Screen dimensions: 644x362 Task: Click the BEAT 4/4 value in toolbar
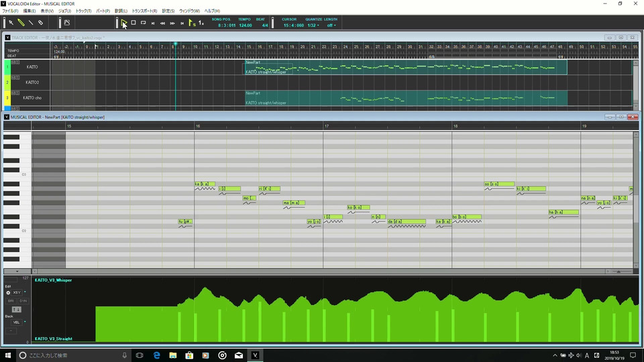[265, 25]
